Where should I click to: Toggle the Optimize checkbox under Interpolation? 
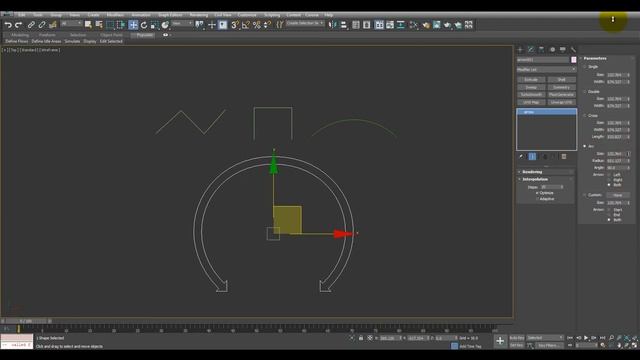coord(537,193)
